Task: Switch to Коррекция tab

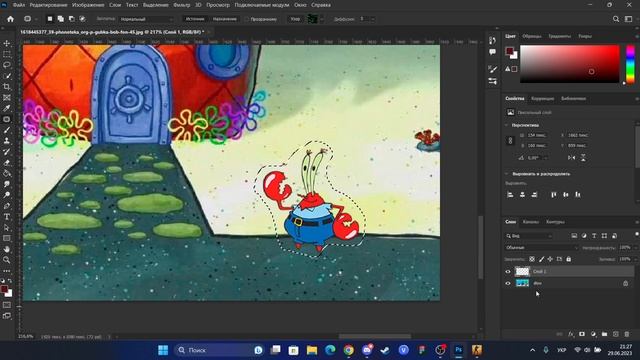Action: (542, 98)
